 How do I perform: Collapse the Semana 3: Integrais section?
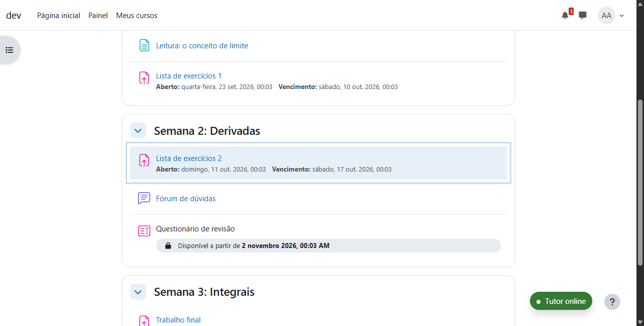(138, 292)
